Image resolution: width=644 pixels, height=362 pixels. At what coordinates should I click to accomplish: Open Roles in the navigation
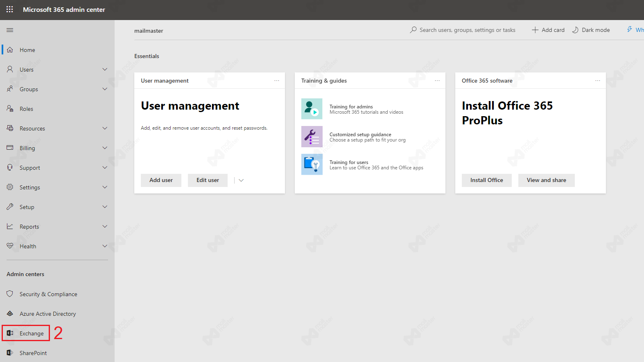(57, 109)
